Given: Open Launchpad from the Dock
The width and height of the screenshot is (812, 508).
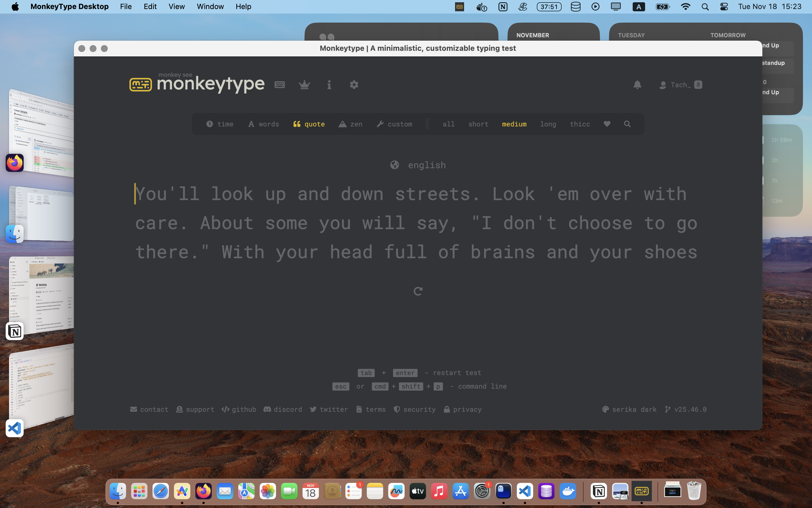Looking at the screenshot, I should [x=139, y=491].
